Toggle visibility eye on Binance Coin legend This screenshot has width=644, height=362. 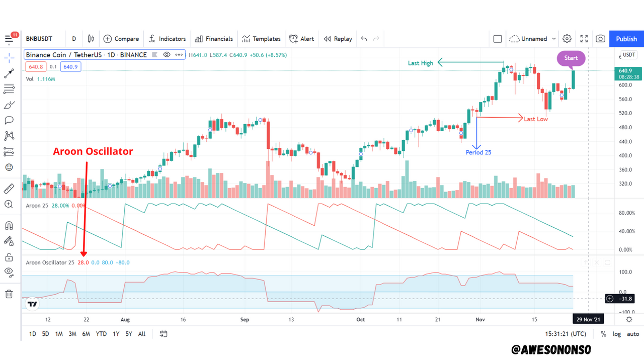point(167,54)
